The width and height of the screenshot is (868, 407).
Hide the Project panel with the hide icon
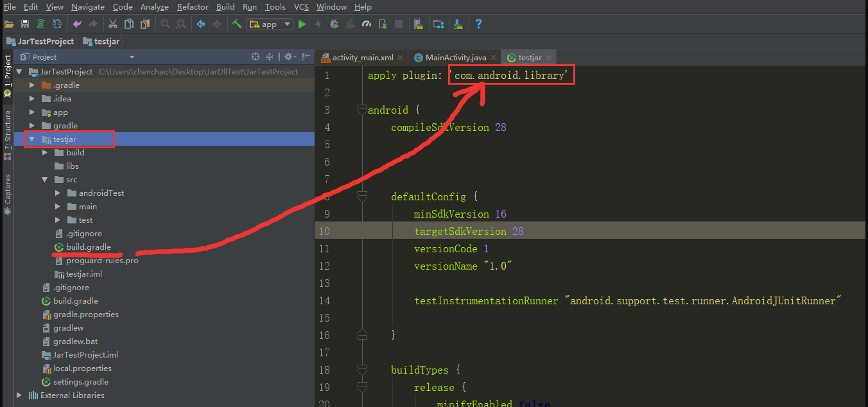(304, 56)
